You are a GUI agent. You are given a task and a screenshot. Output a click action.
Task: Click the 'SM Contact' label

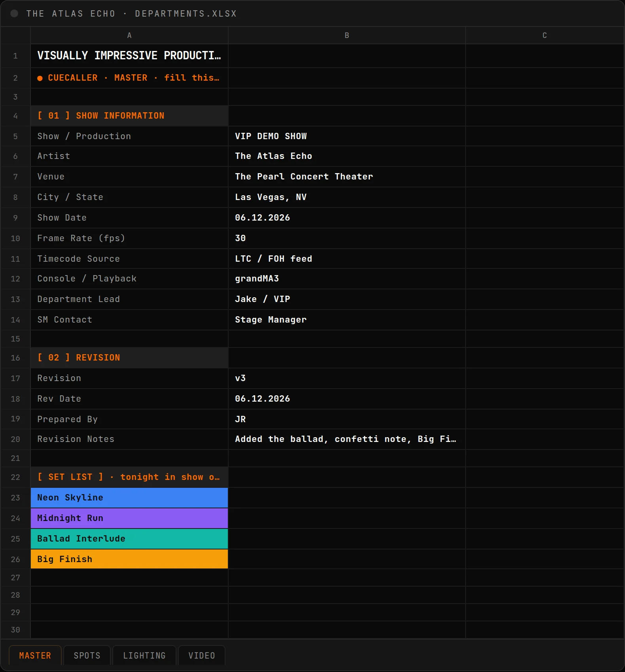[129, 320]
